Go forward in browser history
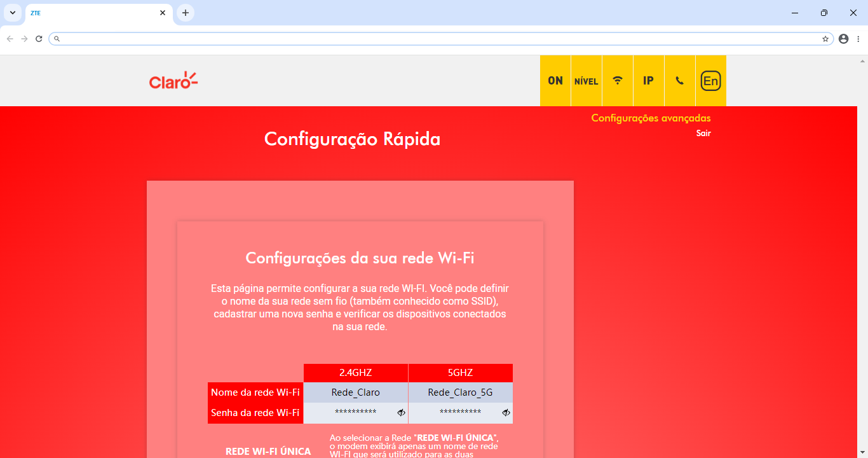868x458 pixels. (x=24, y=39)
